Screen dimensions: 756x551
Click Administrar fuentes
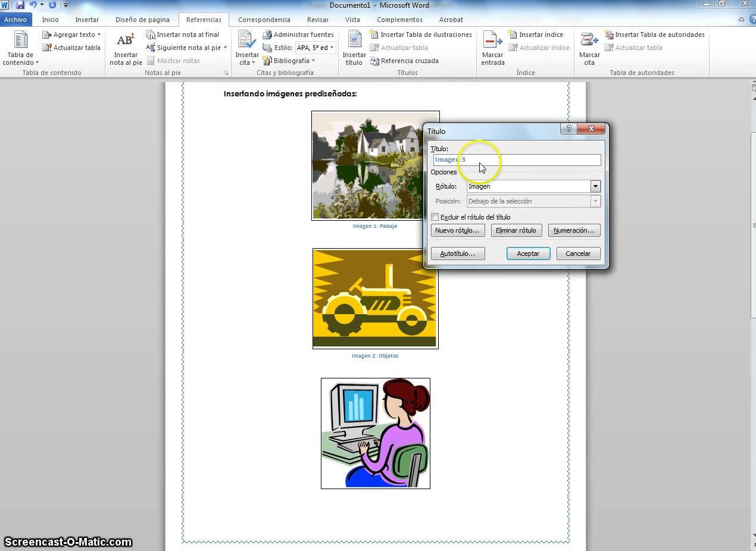(297, 35)
